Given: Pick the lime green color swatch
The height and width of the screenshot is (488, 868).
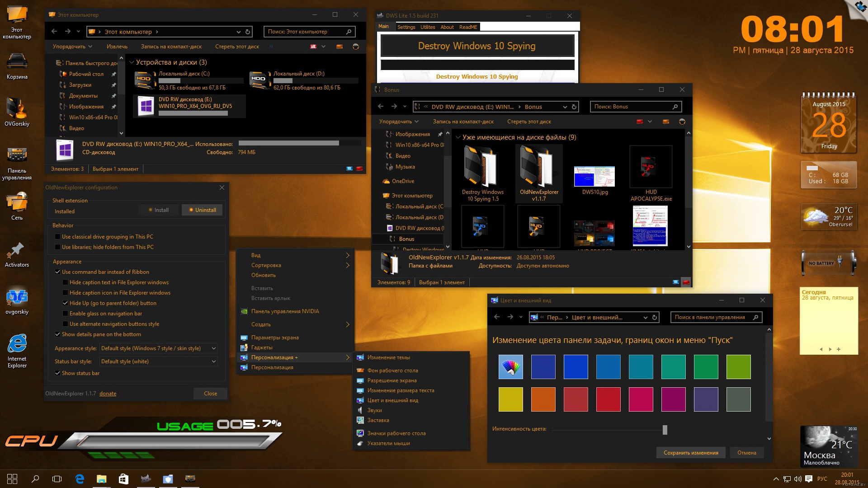Looking at the screenshot, I should tap(738, 366).
